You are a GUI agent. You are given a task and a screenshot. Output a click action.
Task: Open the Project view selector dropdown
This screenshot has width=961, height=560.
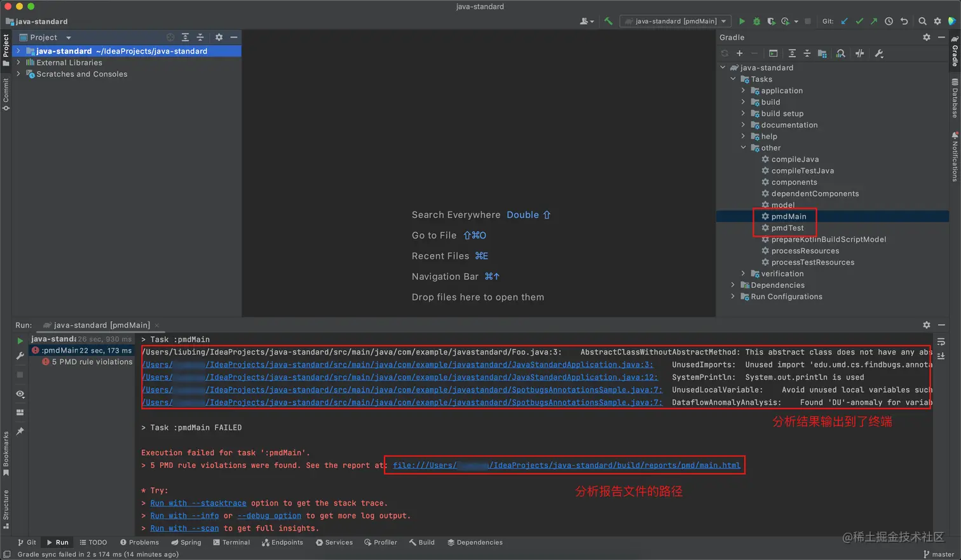pos(46,38)
